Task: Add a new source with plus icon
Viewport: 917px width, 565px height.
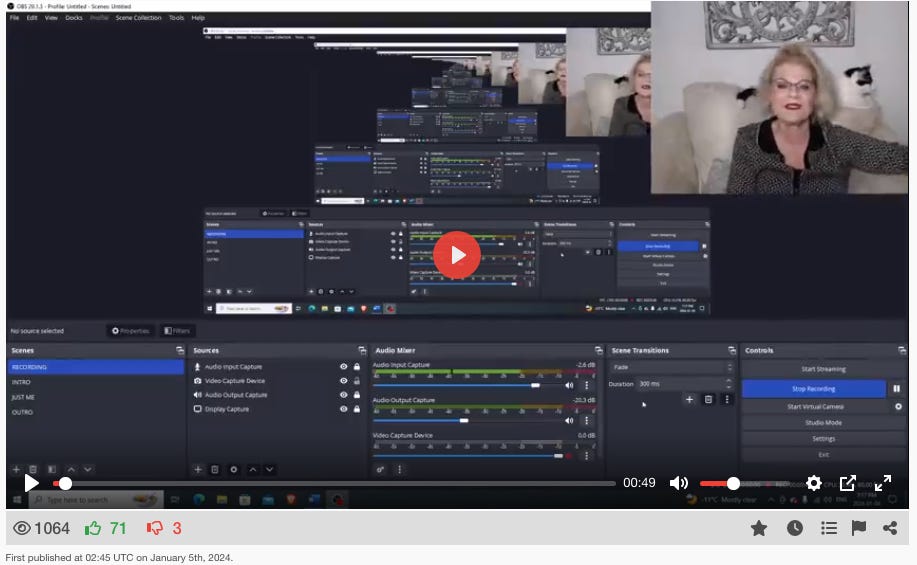Action: [x=198, y=469]
